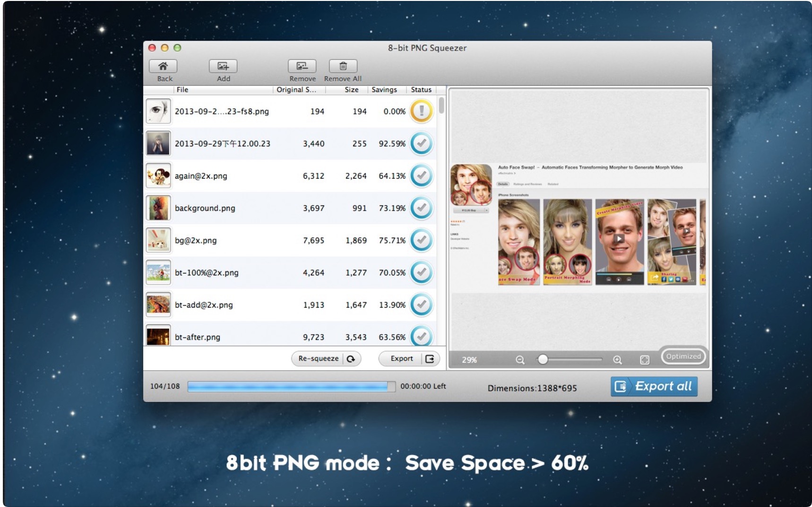
Task: Click the zoom out magnifier icon
Action: click(x=520, y=360)
